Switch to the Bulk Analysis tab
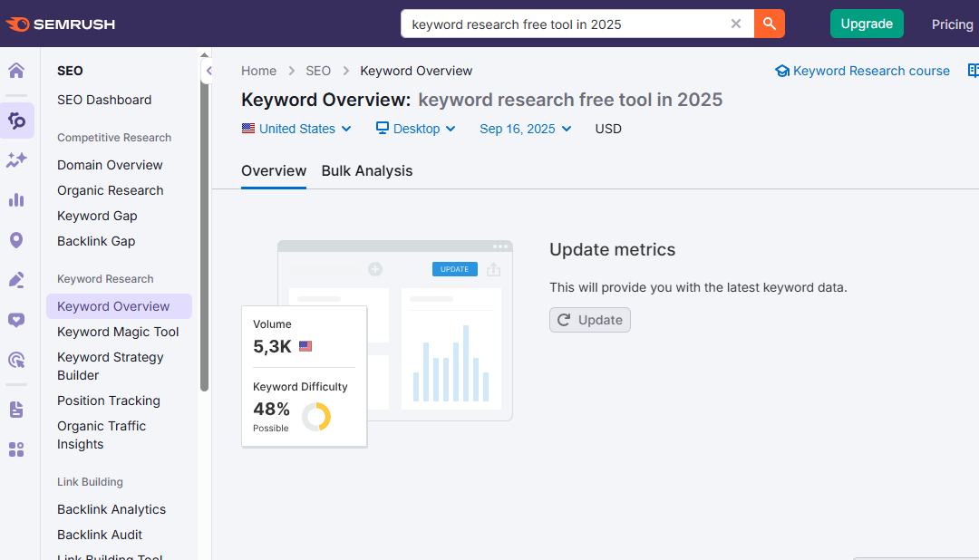 coord(366,171)
